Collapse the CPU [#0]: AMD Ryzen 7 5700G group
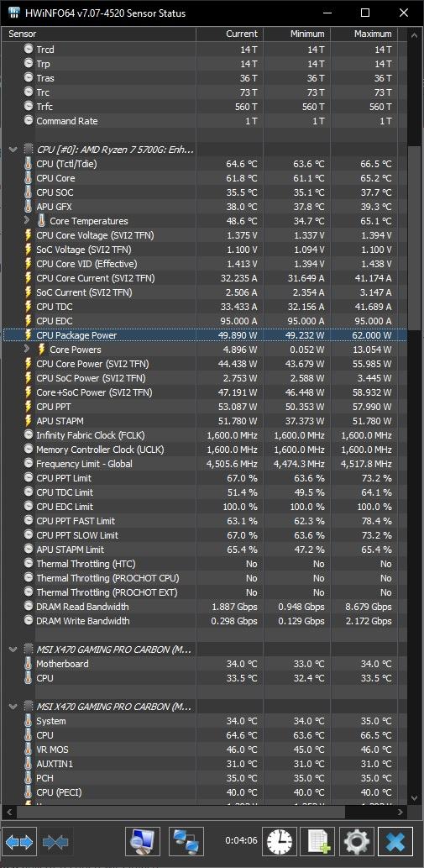The image size is (424, 868). tap(13, 150)
